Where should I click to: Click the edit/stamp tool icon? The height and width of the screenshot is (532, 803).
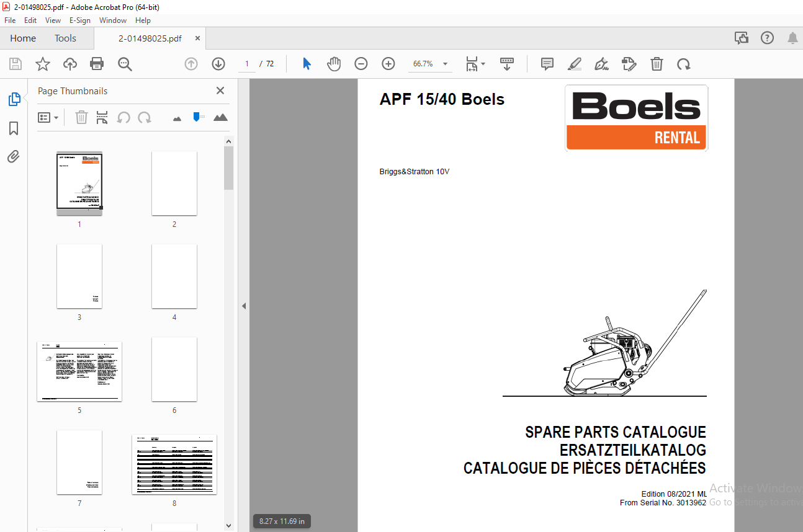(629, 64)
